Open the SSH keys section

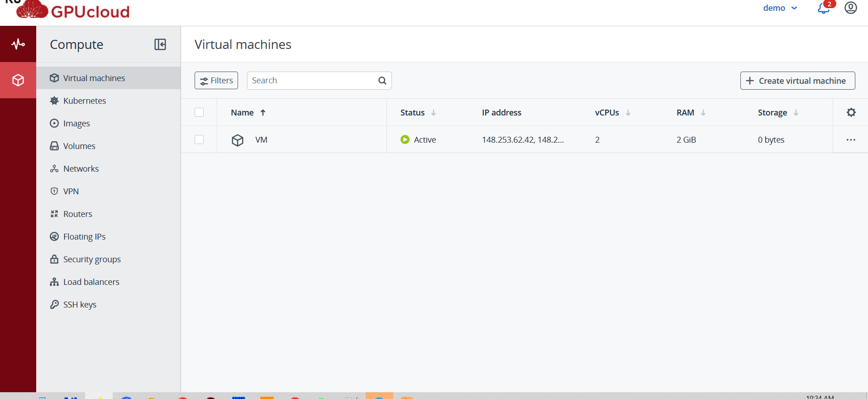(109, 304)
